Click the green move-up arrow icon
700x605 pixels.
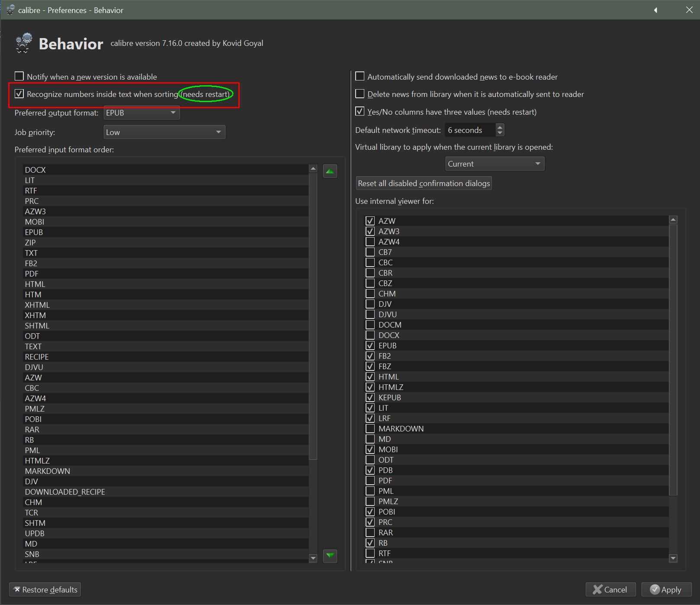click(330, 171)
